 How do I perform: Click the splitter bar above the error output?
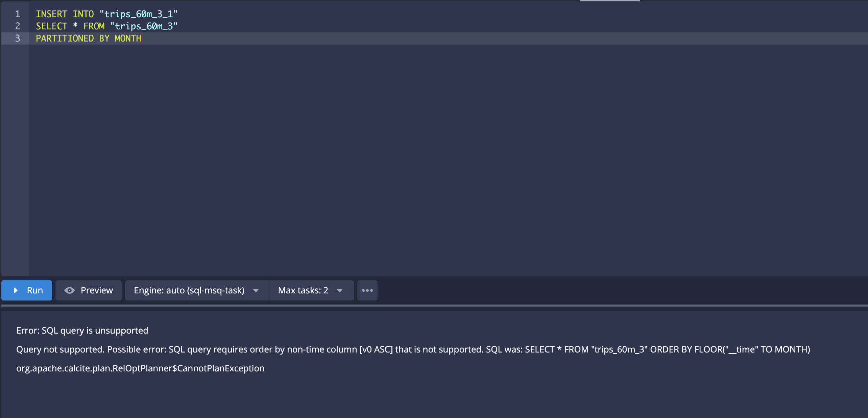434,306
